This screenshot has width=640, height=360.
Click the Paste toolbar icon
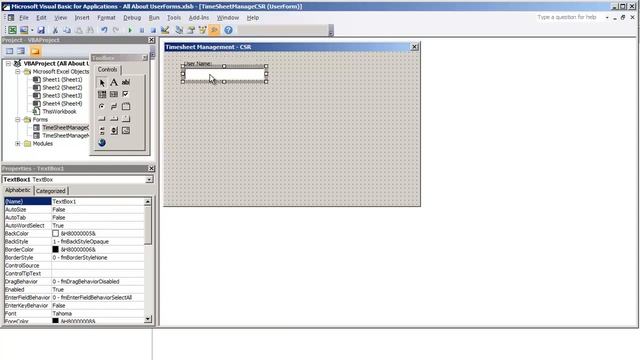tap(79, 30)
